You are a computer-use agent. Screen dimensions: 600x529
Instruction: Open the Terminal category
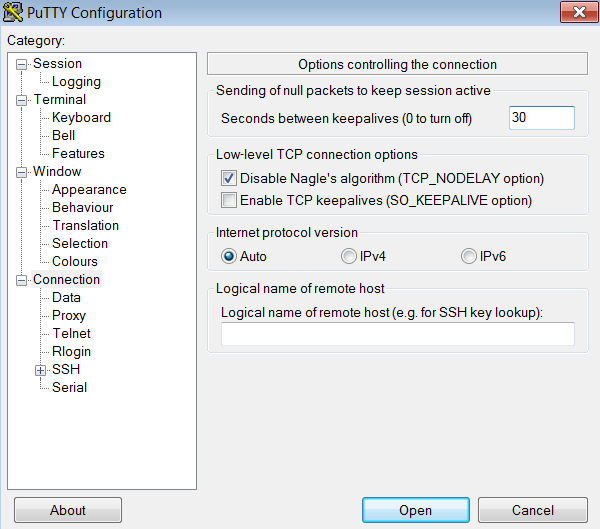click(60, 100)
